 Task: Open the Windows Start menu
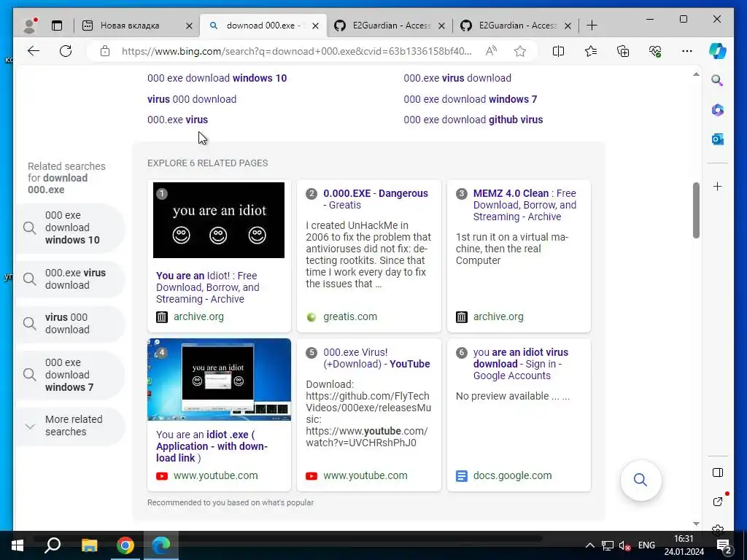click(x=18, y=545)
